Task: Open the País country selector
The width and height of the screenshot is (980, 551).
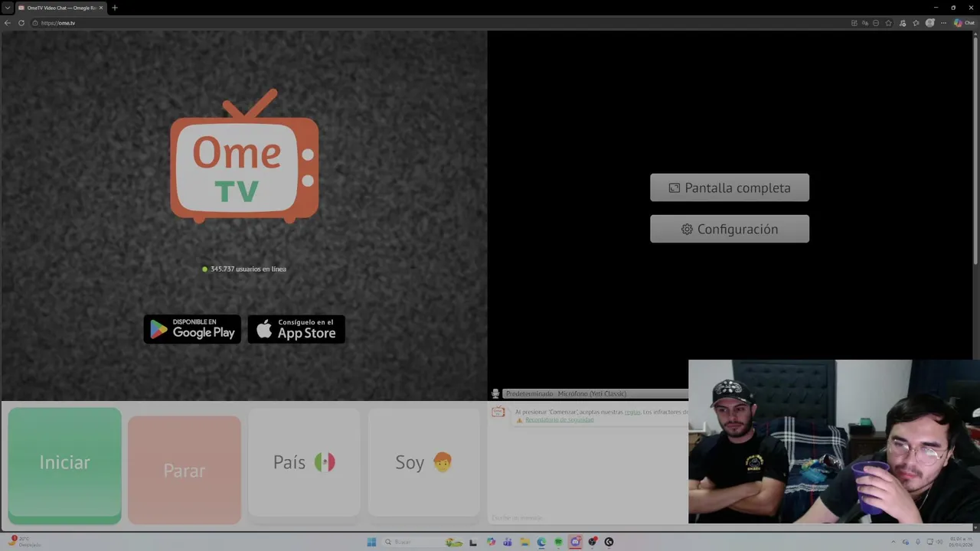Action: [304, 462]
